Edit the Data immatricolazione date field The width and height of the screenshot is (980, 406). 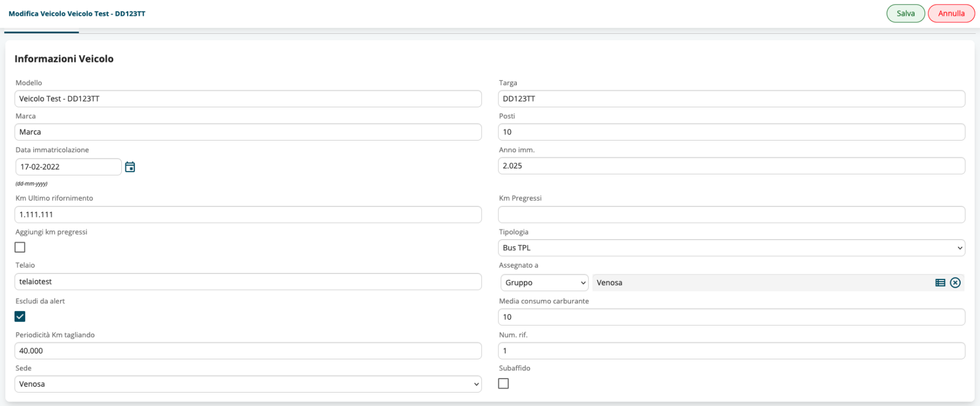coord(68,167)
